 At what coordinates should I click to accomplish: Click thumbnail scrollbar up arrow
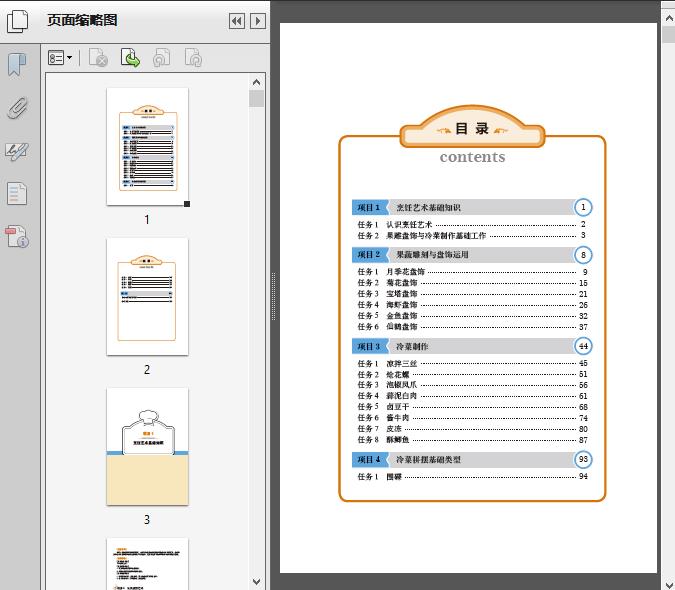click(x=257, y=82)
